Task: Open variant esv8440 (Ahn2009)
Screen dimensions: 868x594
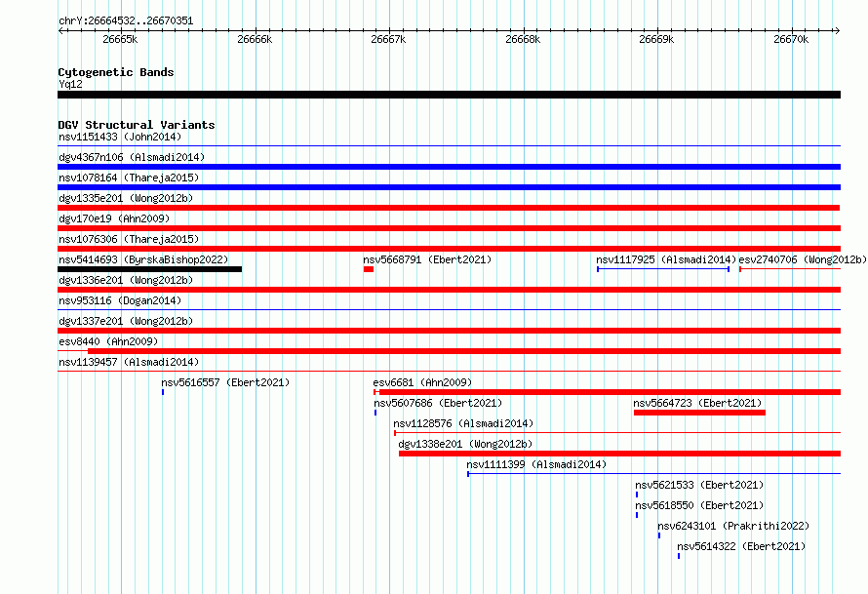Action: pos(108,341)
